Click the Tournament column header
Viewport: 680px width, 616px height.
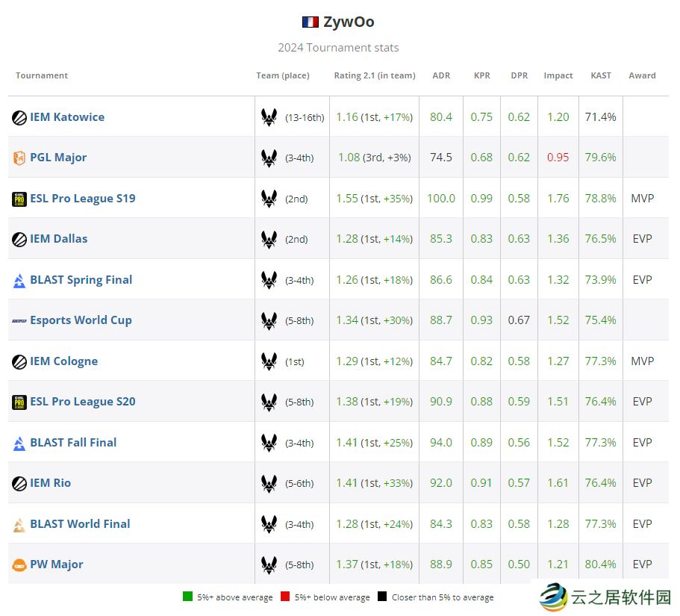point(42,75)
